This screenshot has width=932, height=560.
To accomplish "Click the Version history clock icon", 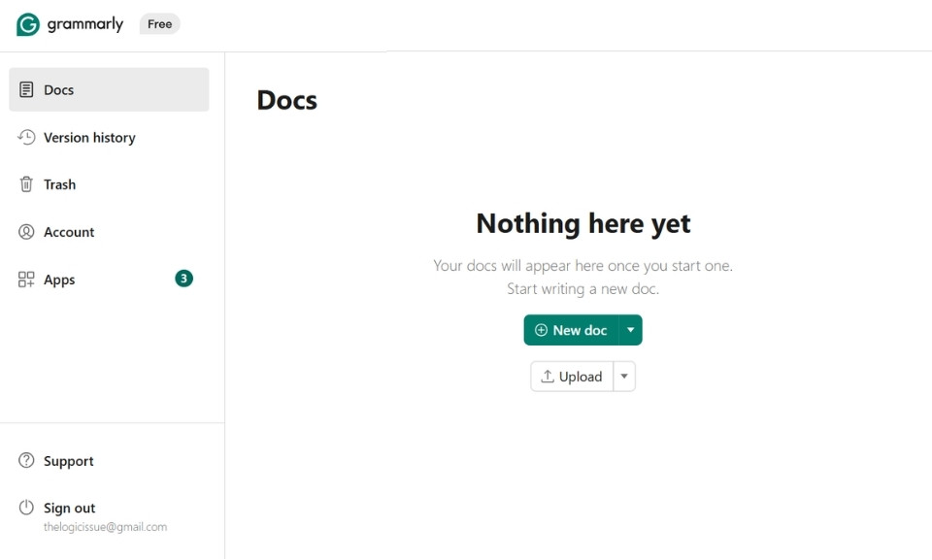I will [x=26, y=137].
